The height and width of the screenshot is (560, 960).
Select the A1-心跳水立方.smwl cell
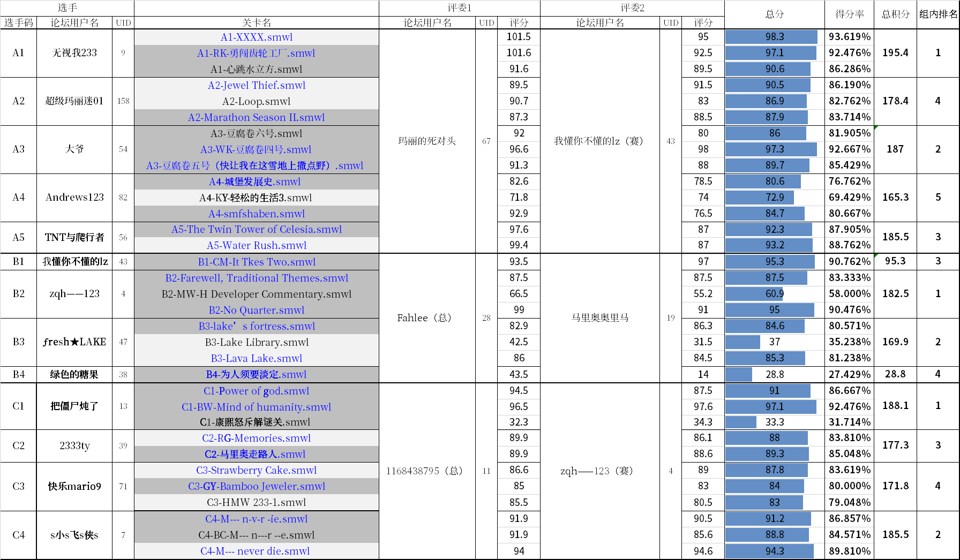(257, 69)
